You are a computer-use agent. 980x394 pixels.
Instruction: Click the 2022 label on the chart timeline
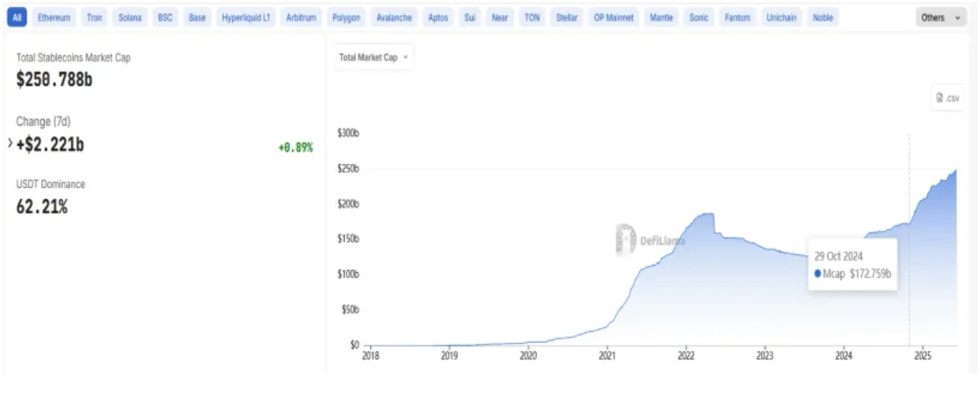686,356
